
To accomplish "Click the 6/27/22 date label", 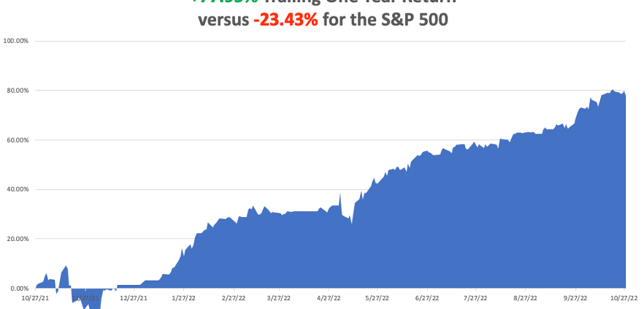I will tap(428, 298).
